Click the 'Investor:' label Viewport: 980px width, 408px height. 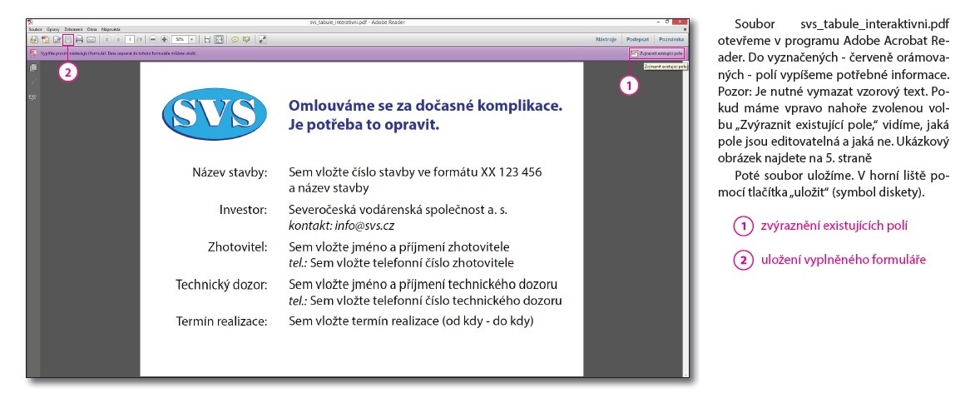[x=243, y=209]
